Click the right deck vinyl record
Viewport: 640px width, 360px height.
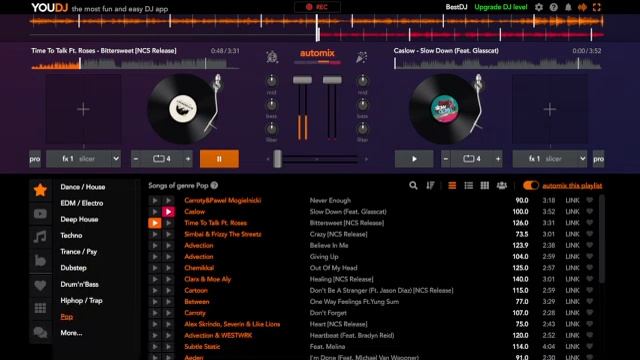444,109
